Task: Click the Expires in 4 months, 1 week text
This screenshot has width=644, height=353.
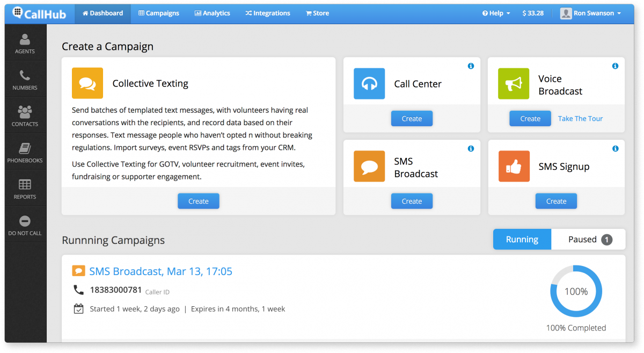Action: pyautogui.click(x=238, y=309)
